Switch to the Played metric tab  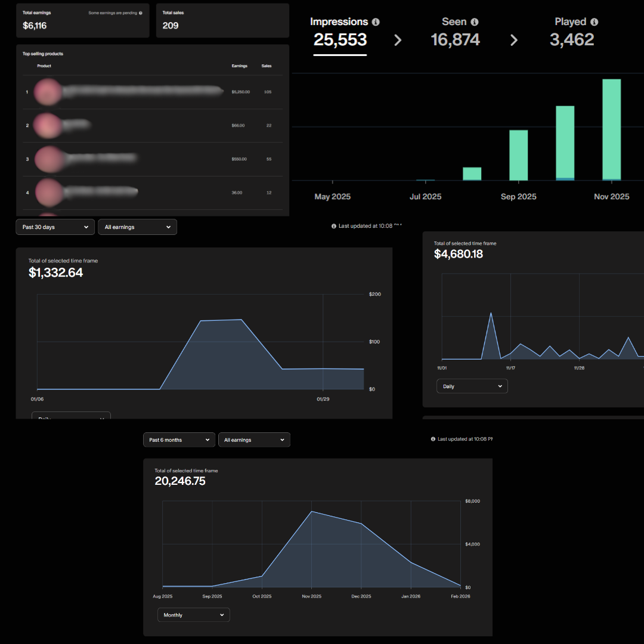click(571, 32)
